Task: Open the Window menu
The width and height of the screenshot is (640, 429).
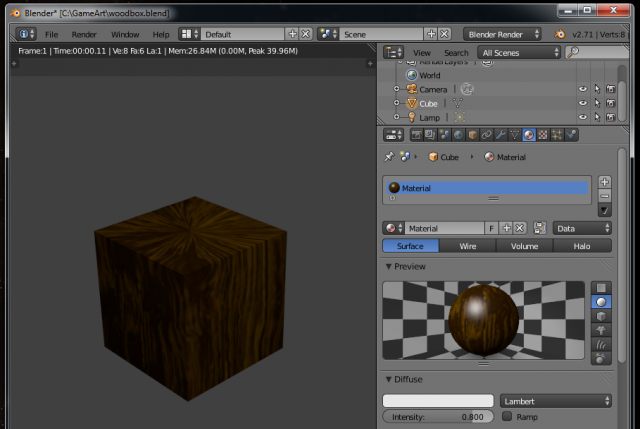Action: (125, 34)
